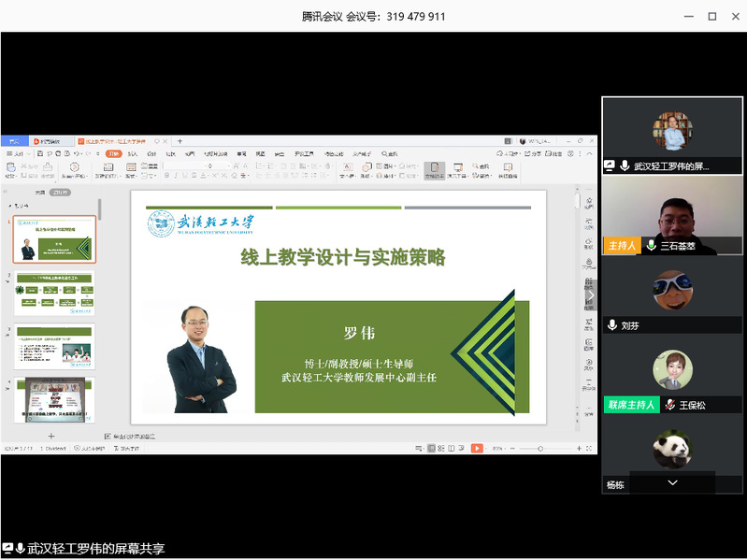Screen dimensions: 747x560
Task: Click the add slide plus icon
Action: click(51, 436)
